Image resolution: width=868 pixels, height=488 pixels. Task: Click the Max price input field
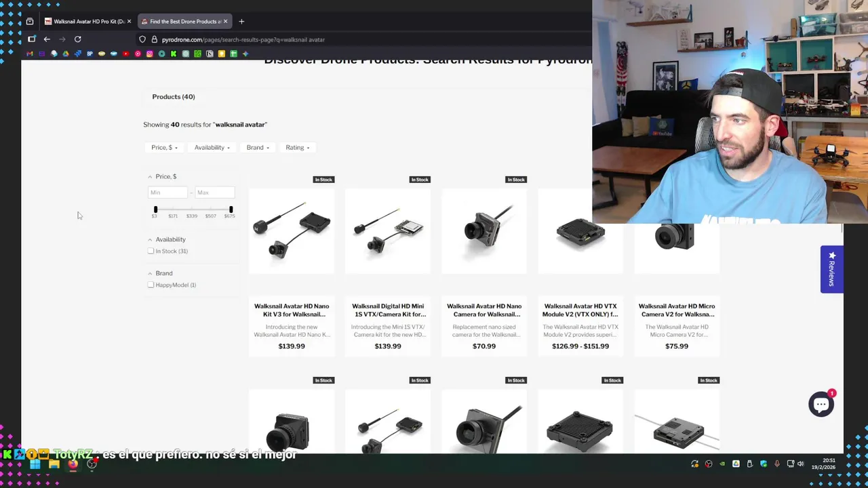coord(214,192)
